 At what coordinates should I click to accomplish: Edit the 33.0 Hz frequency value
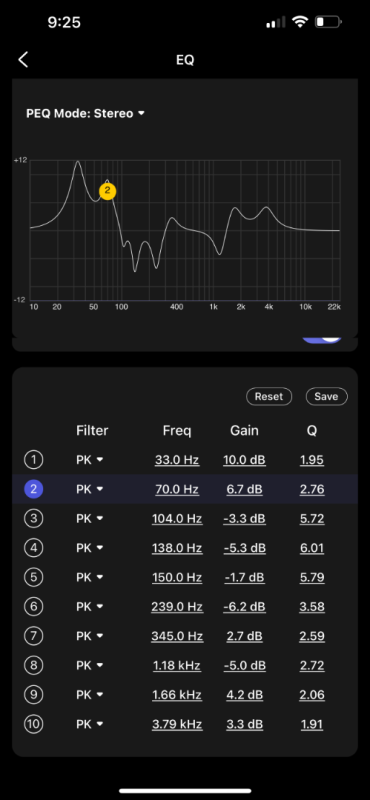[177, 460]
